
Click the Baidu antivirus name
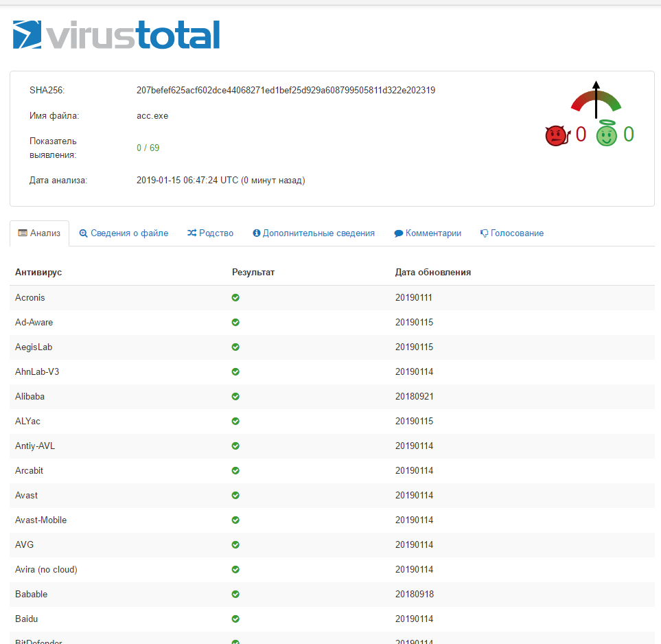tap(27, 619)
